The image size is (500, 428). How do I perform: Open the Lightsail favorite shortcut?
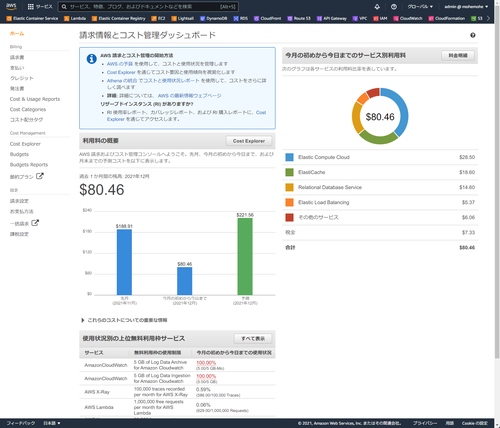tap(182, 18)
